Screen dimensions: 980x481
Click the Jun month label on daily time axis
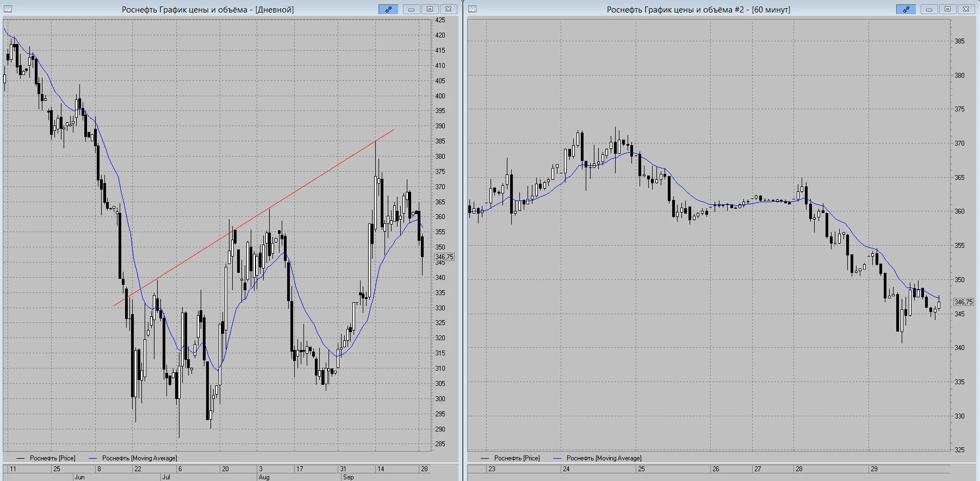click(79, 477)
